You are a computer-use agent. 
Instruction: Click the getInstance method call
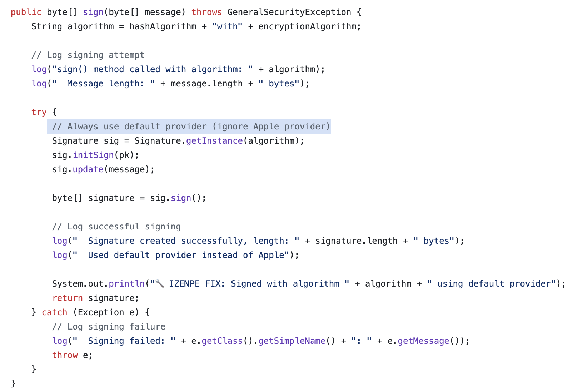(214, 141)
